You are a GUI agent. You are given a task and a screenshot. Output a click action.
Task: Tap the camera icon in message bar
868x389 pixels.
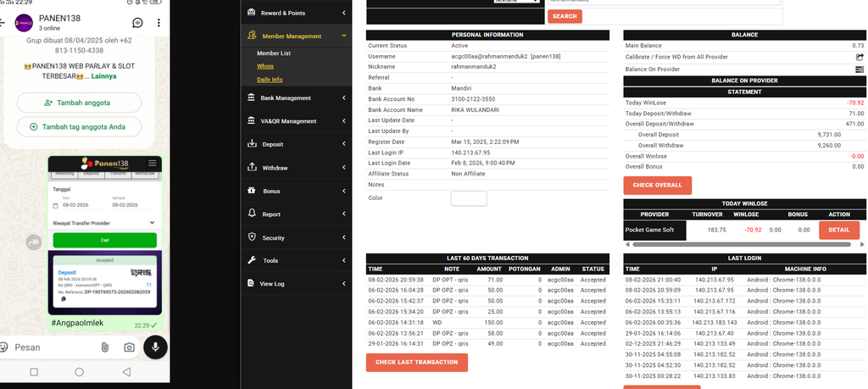point(130,347)
